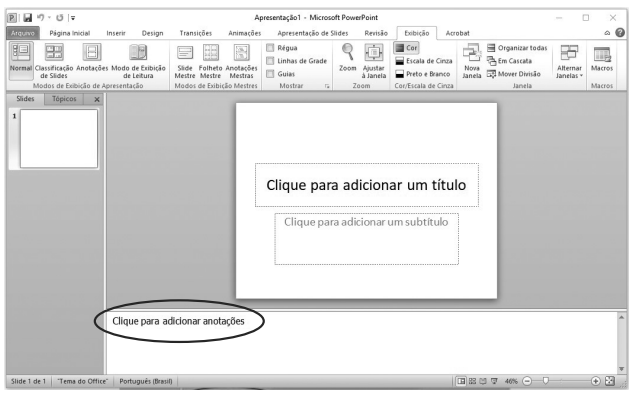This screenshot has width=632, height=395.
Task: Click 'Slide 1 de 1' status text
Action: pos(28,381)
